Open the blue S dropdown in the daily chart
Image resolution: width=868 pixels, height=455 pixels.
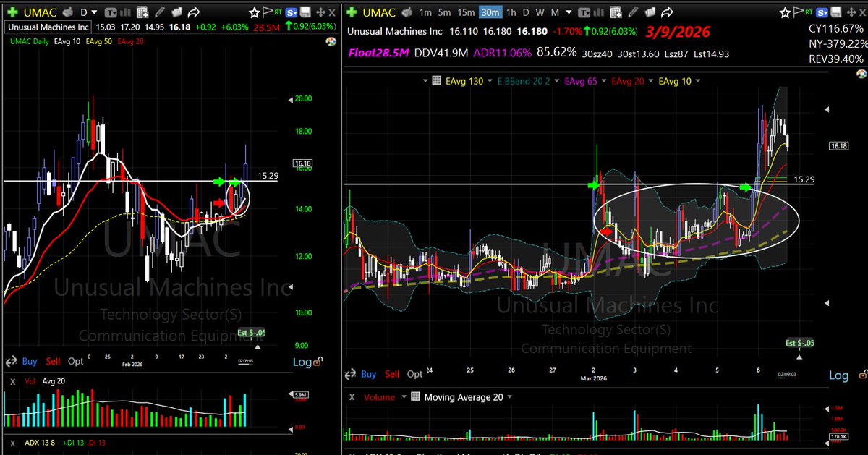click(x=291, y=12)
